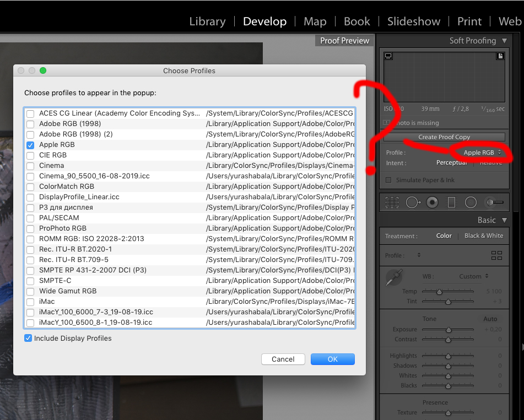Open the Profile Browser grid icon

pos(496,255)
